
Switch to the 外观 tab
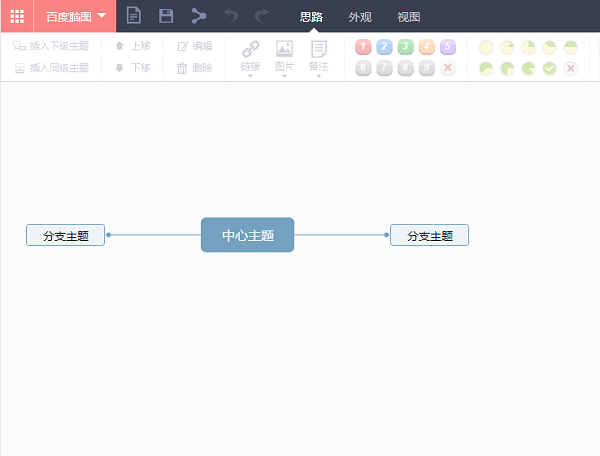coord(360,17)
